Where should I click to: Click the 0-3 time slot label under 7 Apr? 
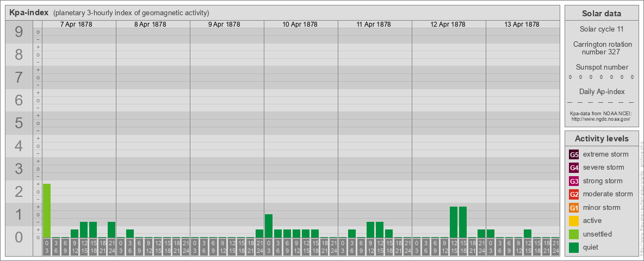coord(47,247)
